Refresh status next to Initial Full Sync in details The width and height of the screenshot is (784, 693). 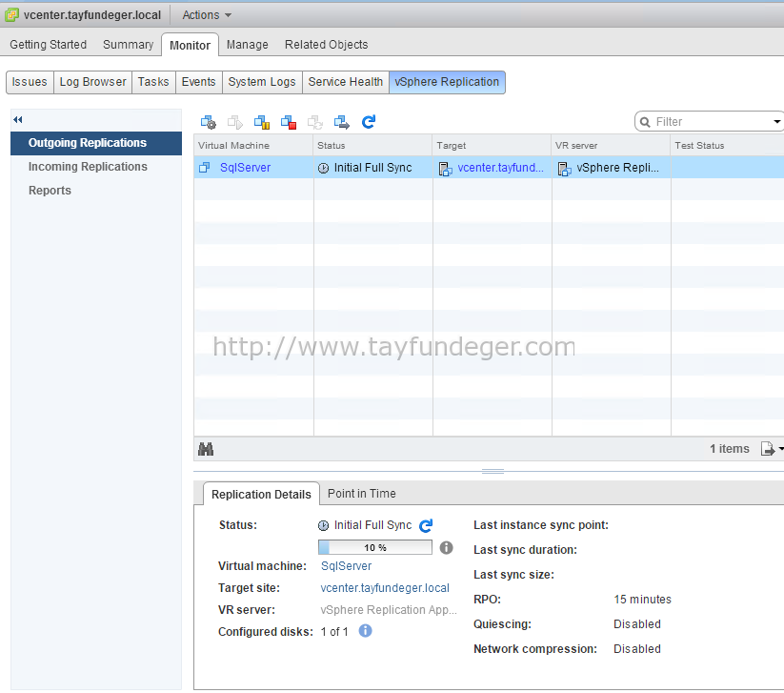tap(426, 525)
